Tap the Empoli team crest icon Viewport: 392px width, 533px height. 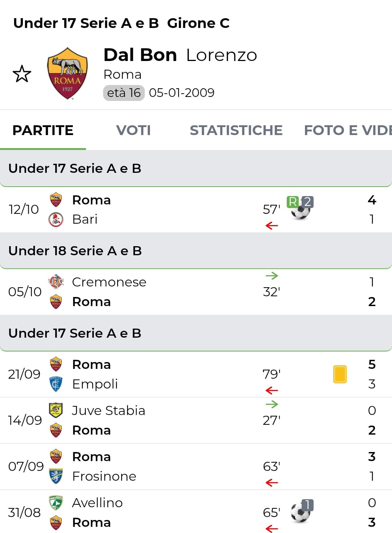(x=56, y=384)
